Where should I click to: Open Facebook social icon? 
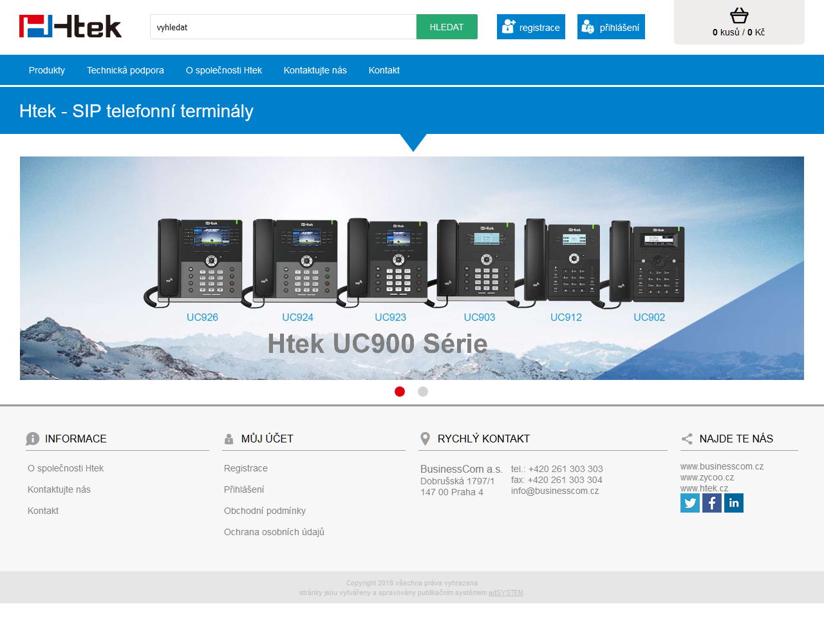coord(712,503)
